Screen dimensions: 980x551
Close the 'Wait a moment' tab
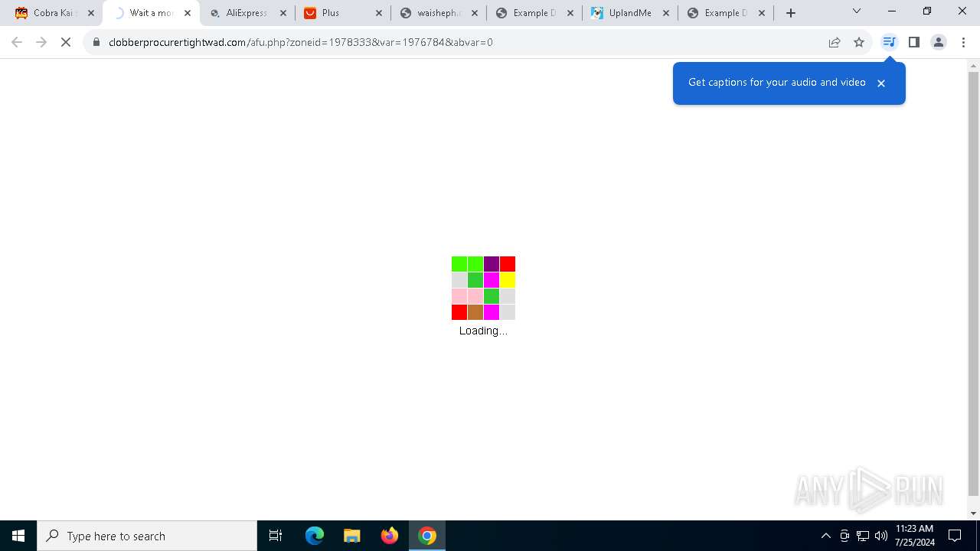click(x=188, y=13)
